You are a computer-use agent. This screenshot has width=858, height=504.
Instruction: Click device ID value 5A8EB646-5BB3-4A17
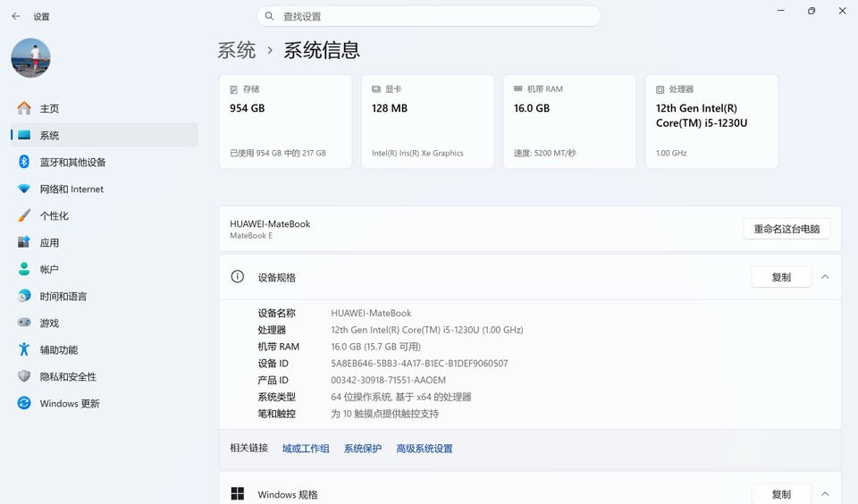click(420, 364)
